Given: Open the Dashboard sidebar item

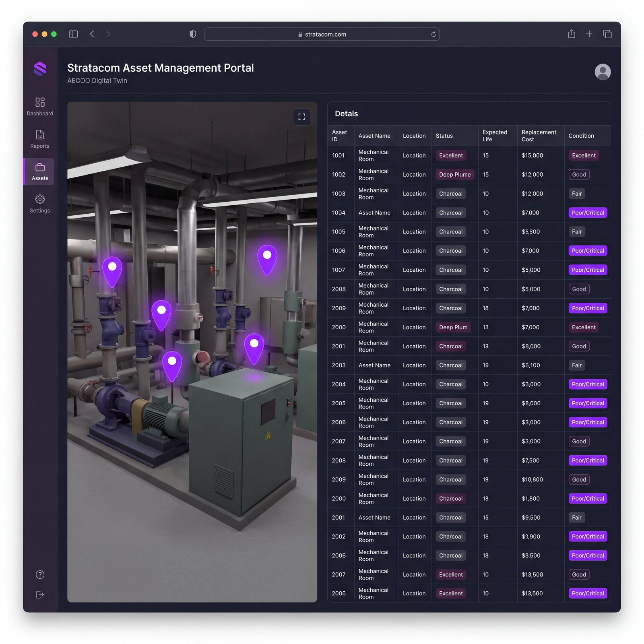Looking at the screenshot, I should pos(40,106).
